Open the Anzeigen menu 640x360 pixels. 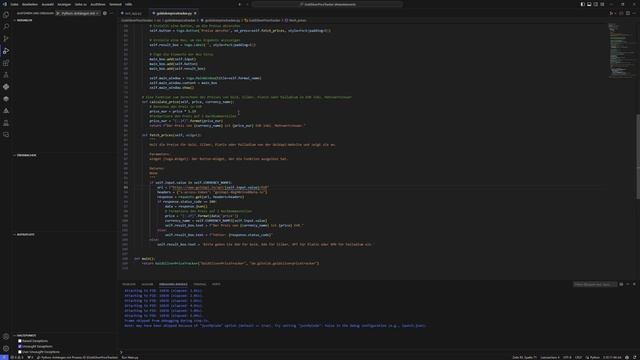64,4
